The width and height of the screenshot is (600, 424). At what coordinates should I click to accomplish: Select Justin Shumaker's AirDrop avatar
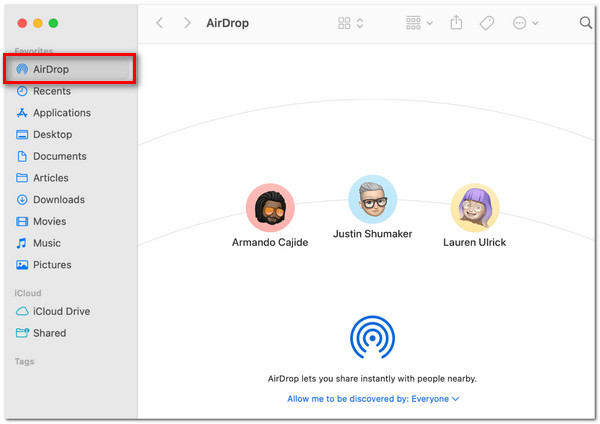(373, 199)
